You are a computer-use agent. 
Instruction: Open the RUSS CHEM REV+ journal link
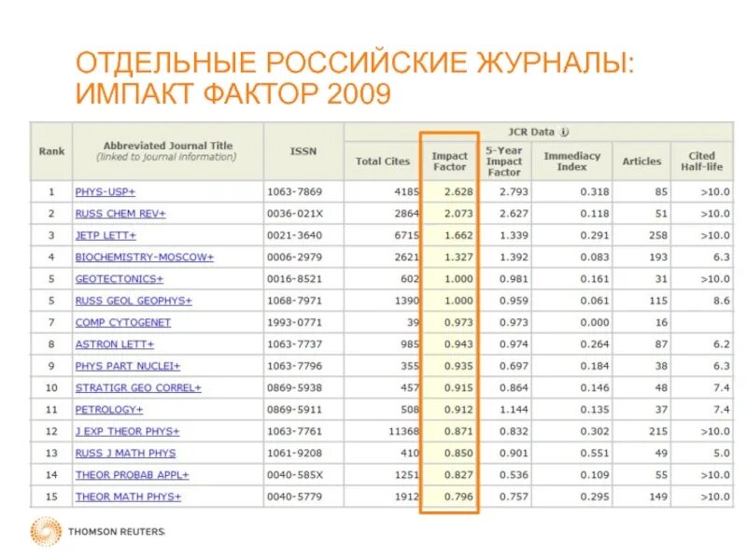[x=120, y=214]
